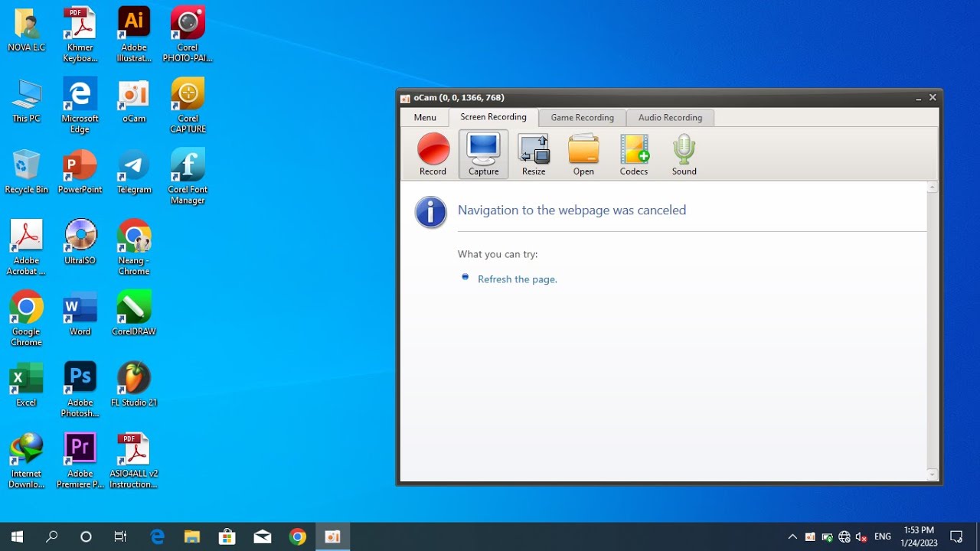Click the Cortana circle on the taskbar

click(x=86, y=536)
